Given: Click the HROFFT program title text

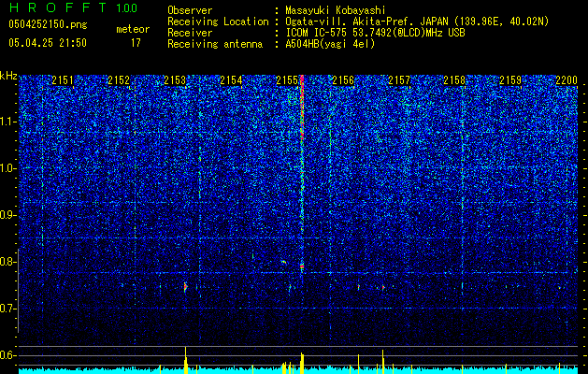Looking at the screenshot, I should pos(58,7).
